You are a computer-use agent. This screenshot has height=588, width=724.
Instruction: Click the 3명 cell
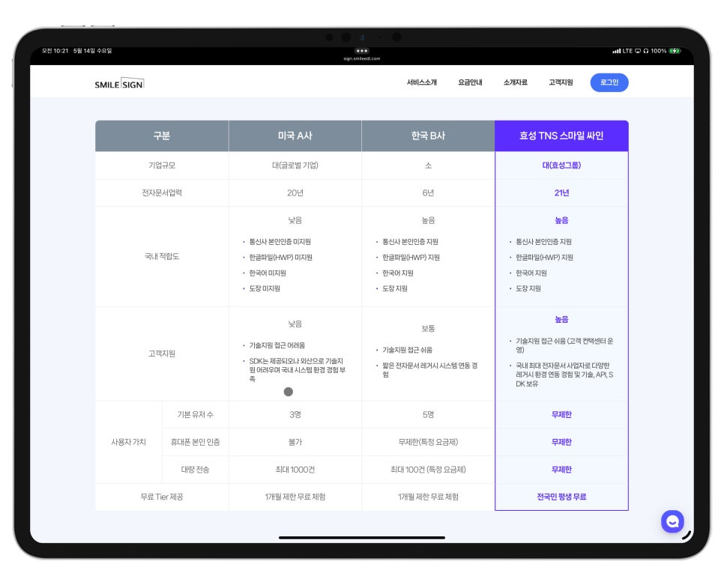coord(295,414)
